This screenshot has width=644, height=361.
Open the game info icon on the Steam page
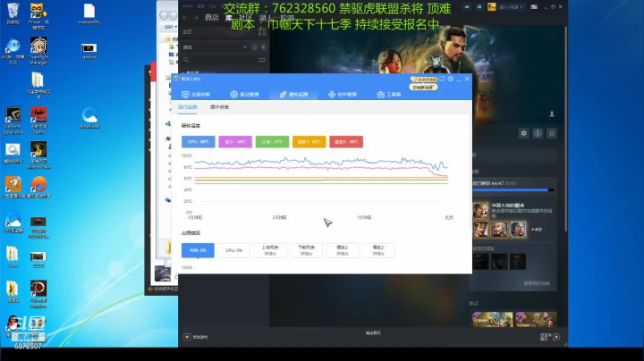coord(538,133)
